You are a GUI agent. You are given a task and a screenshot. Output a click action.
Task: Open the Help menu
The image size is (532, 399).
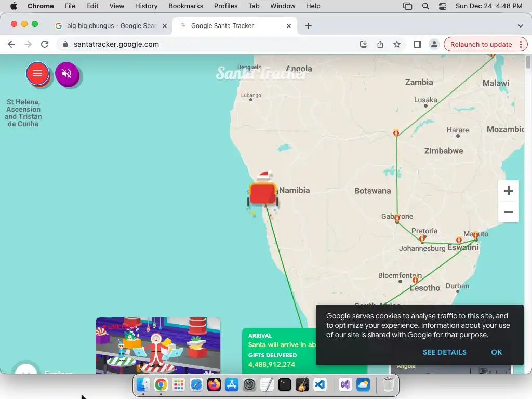[x=313, y=6]
